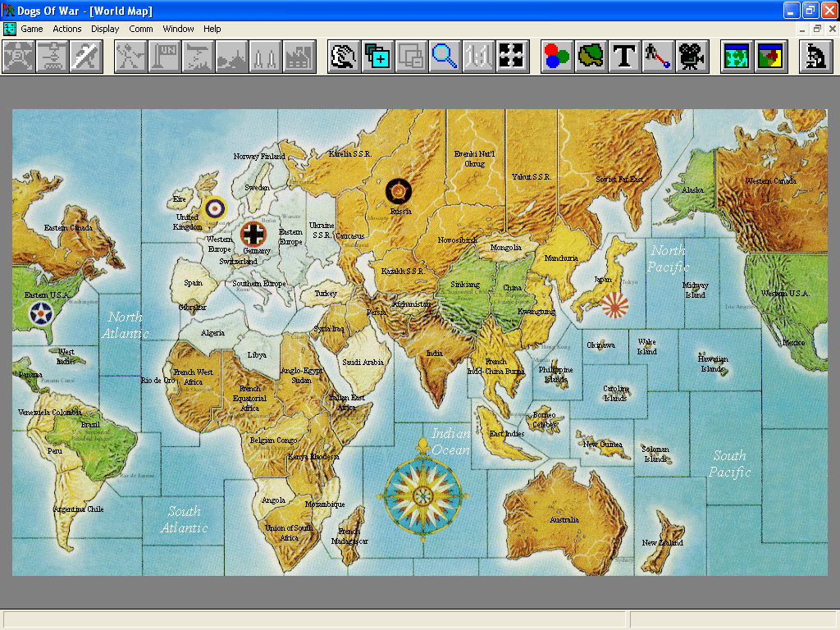The height and width of the screenshot is (630, 840).
Task: Click the four-arrows fit icon
Action: pos(512,57)
